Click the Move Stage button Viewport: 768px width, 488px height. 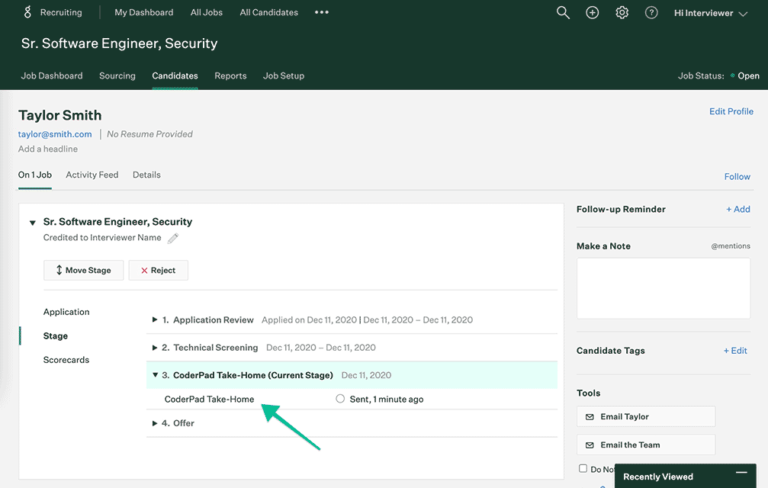[x=84, y=270]
